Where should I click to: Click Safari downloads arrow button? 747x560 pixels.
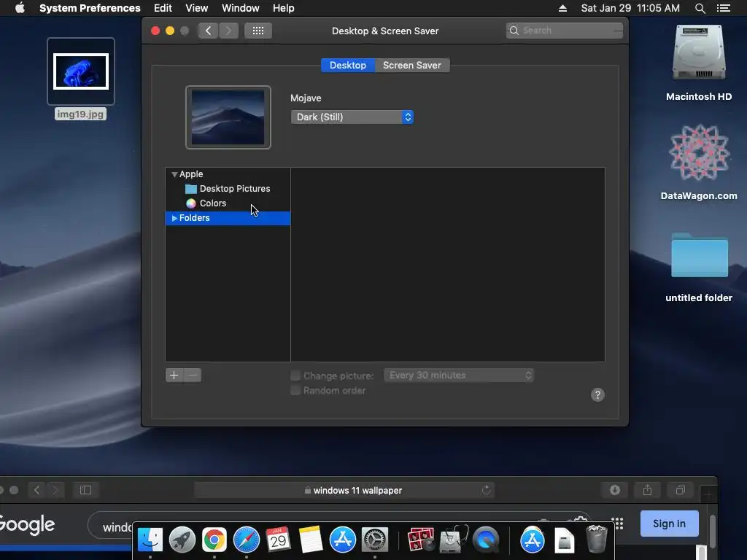point(615,490)
